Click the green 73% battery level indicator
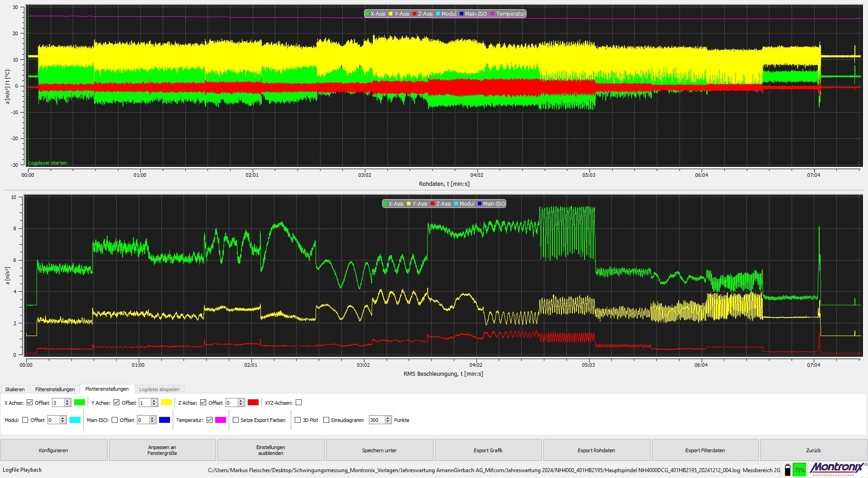The height and width of the screenshot is (478, 868). (799, 470)
